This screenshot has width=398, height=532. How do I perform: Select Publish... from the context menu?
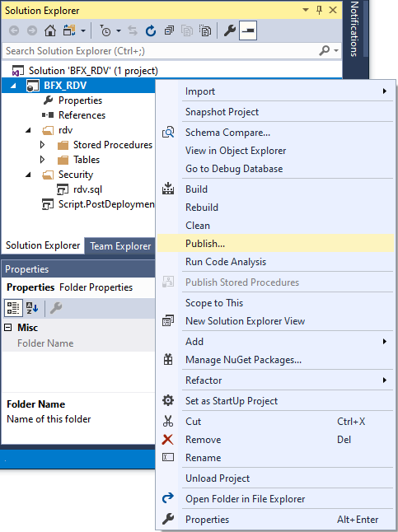pyautogui.click(x=275, y=244)
